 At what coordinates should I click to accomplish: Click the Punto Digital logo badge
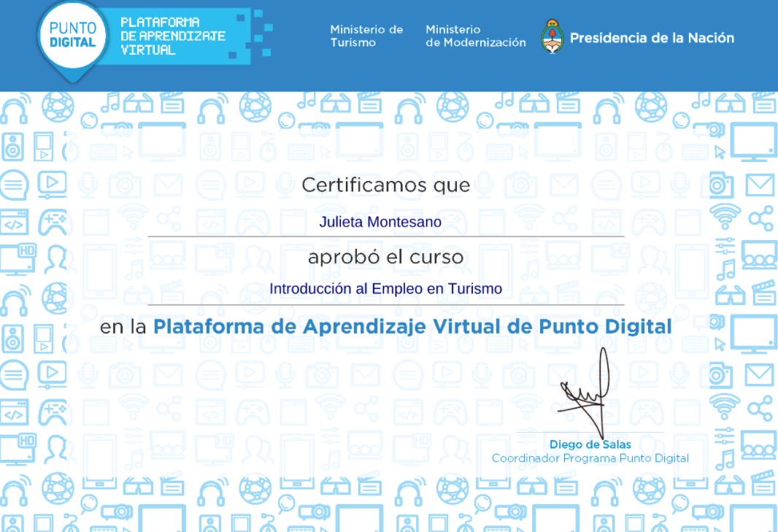(73, 41)
